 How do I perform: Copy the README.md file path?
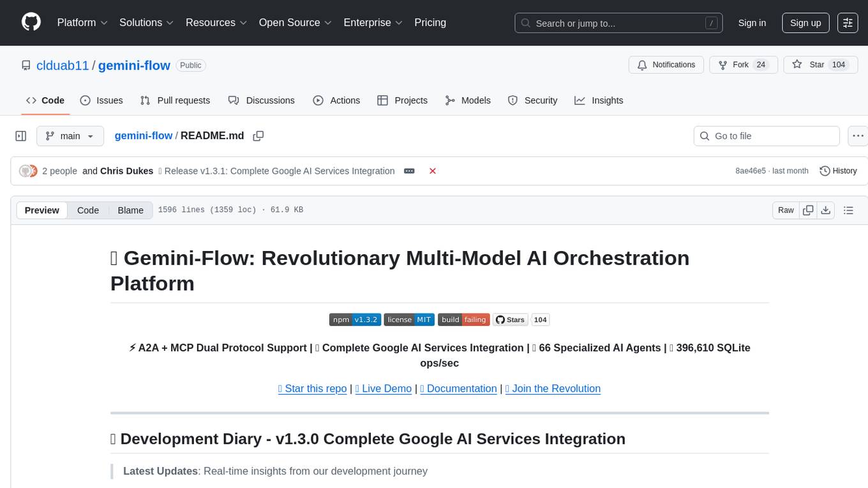pos(258,136)
